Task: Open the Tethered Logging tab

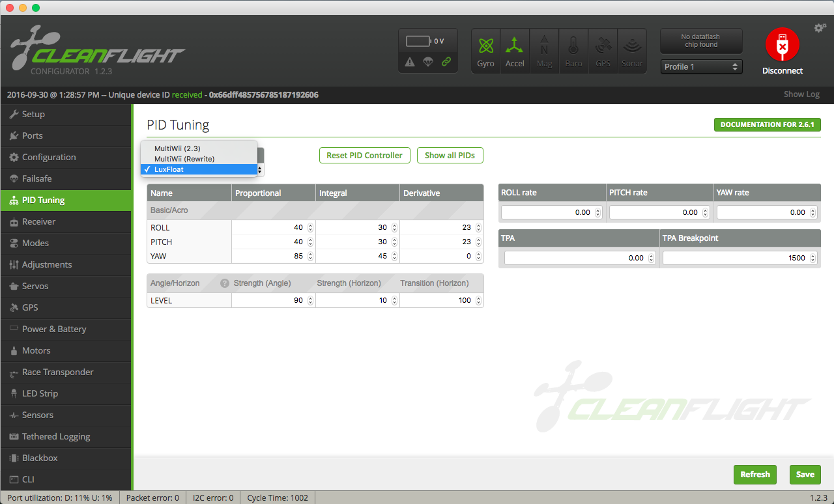Action: tap(66, 436)
